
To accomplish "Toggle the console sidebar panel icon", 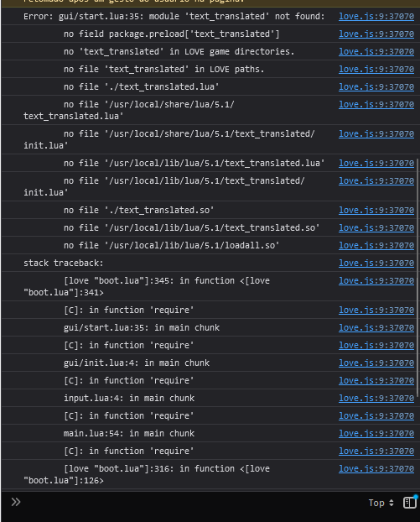I will click(410, 503).
